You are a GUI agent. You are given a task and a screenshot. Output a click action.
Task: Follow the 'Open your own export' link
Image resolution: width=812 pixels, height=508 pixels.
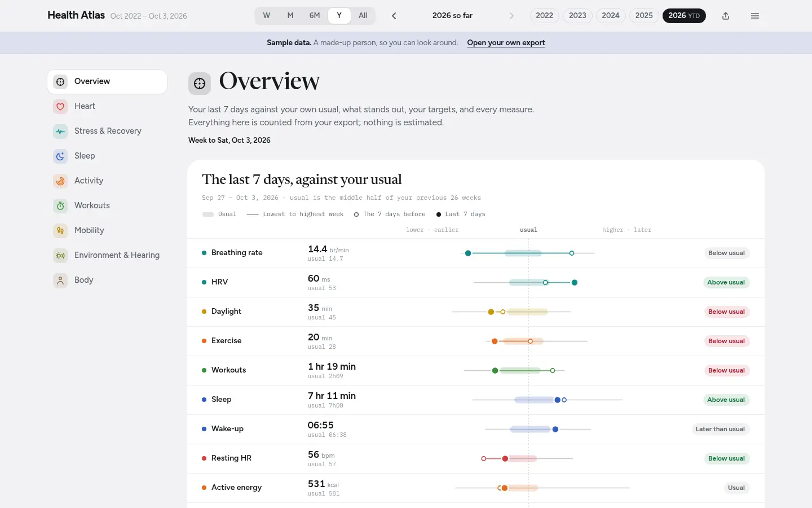point(506,43)
